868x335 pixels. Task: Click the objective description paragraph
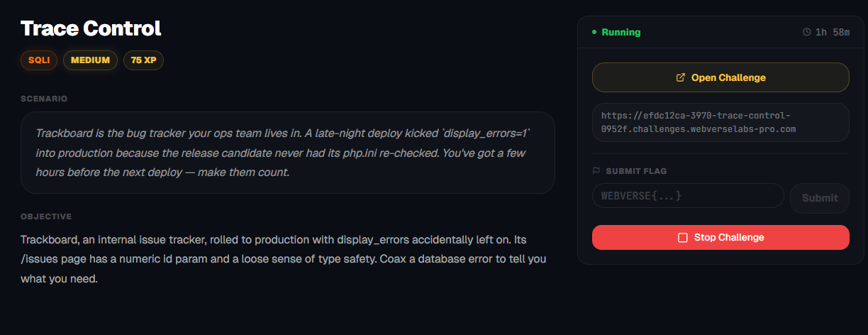point(284,258)
